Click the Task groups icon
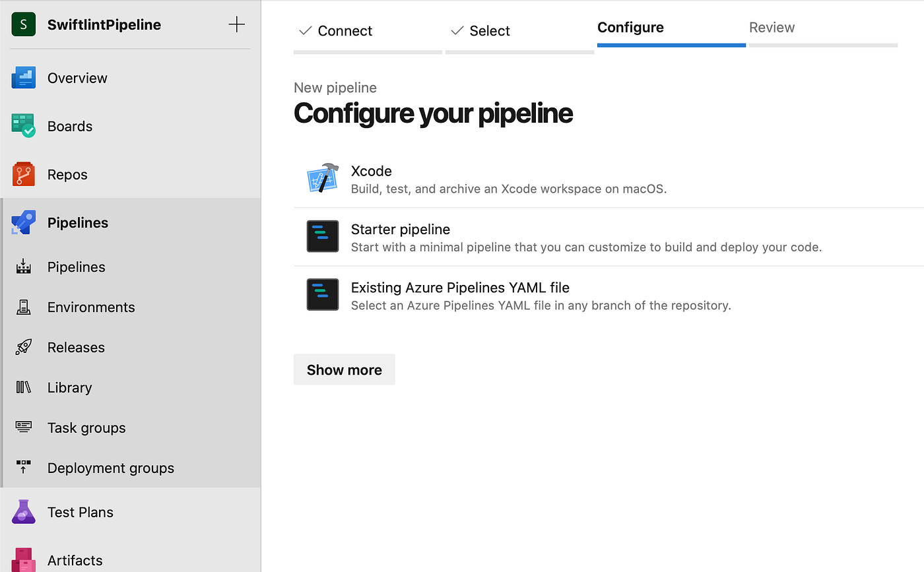924x572 pixels. tap(24, 428)
